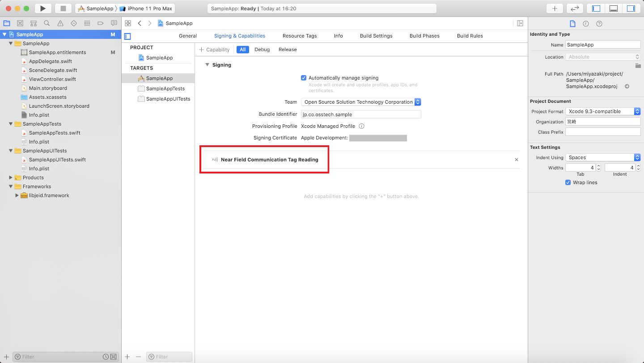This screenshot has height=363, width=644.
Task: Expand the Products folder
Action: [x=11, y=177]
